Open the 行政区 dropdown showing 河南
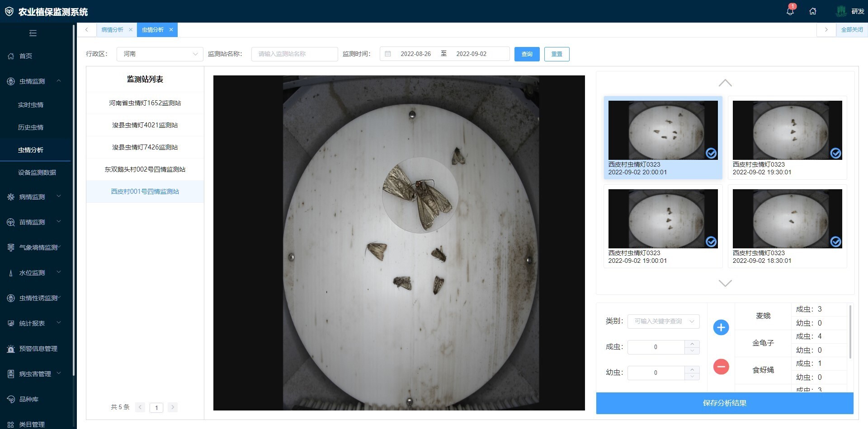Viewport: 868px width, 429px height. click(160, 54)
